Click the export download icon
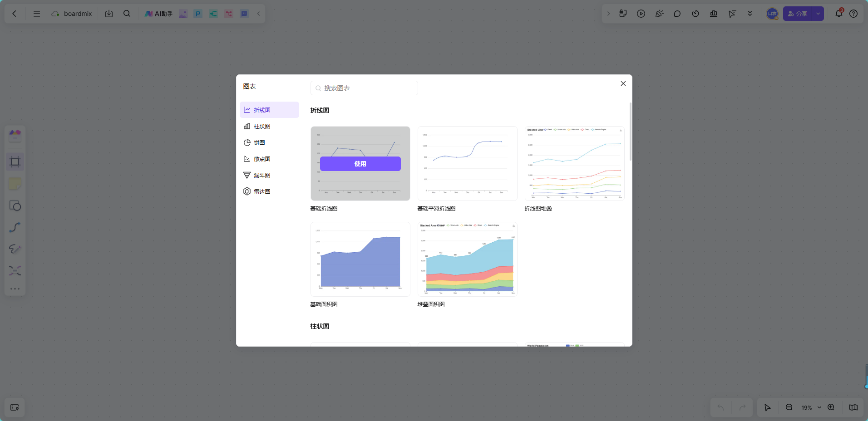This screenshot has height=421, width=868. pyautogui.click(x=109, y=14)
